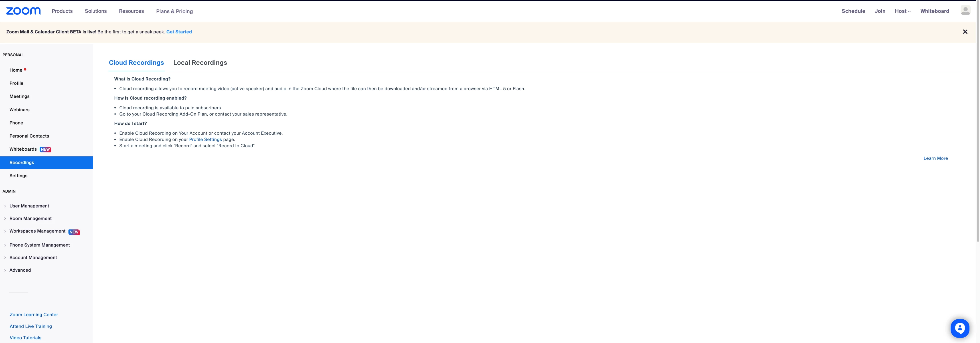Open the chat support bot icon
Screen dimensions: 980x343
[x=959, y=328]
